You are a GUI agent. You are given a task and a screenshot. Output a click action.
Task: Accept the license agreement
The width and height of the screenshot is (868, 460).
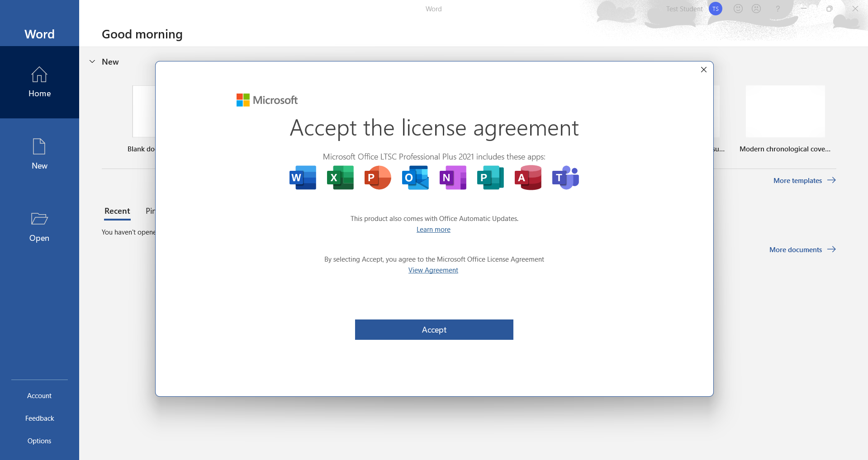click(434, 330)
